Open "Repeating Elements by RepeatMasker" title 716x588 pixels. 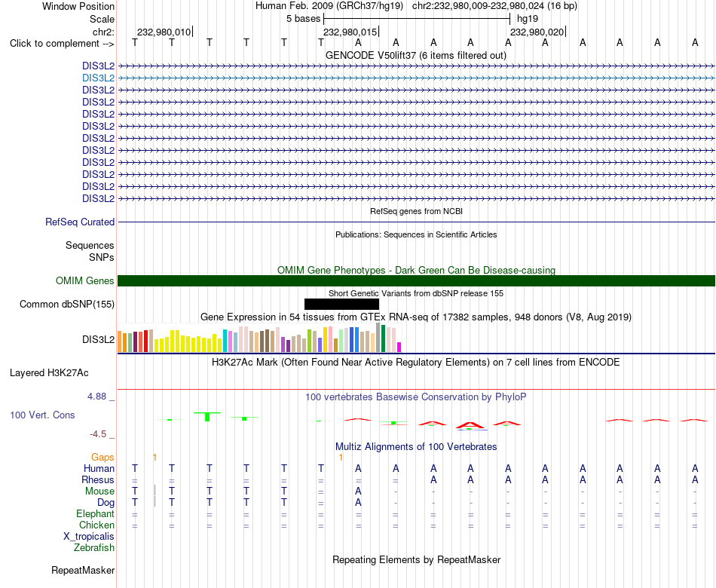[x=416, y=559]
